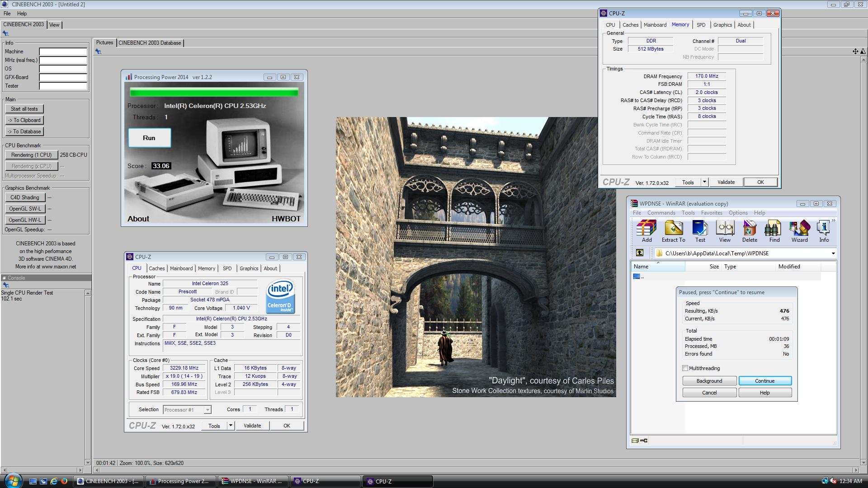Click Processing Power taskbar button
The image size is (868, 488).
[180, 481]
